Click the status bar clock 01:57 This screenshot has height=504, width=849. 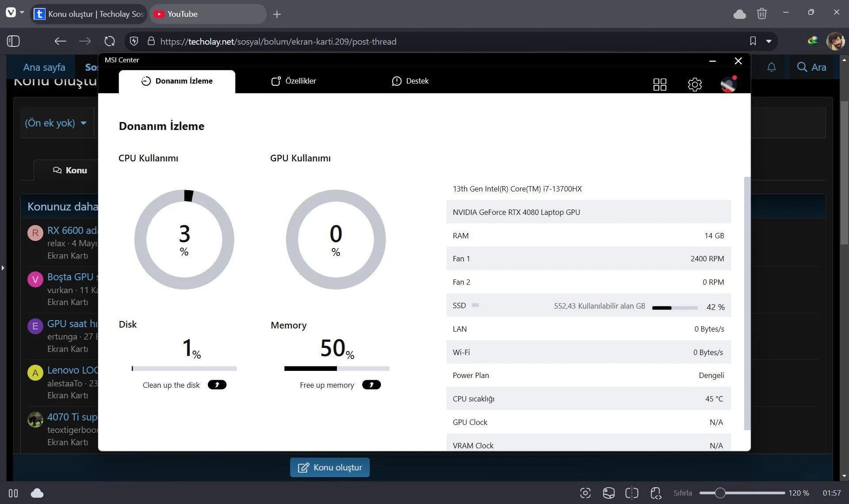pos(832,493)
